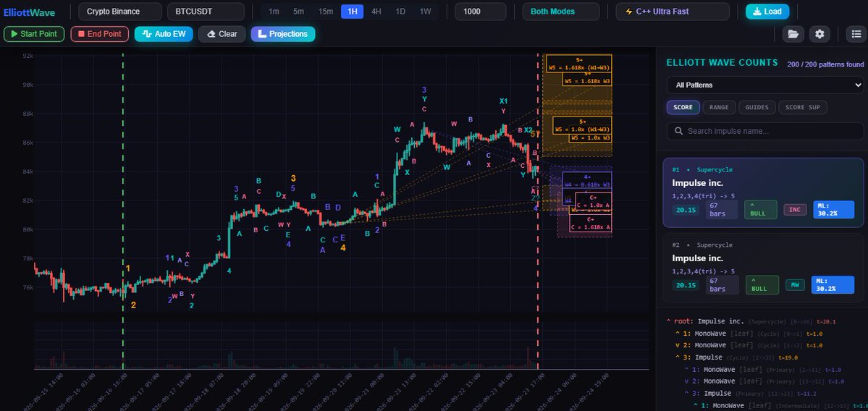The height and width of the screenshot is (411, 868).
Task: Edit the 1000 bars count field
Action: click(x=481, y=12)
